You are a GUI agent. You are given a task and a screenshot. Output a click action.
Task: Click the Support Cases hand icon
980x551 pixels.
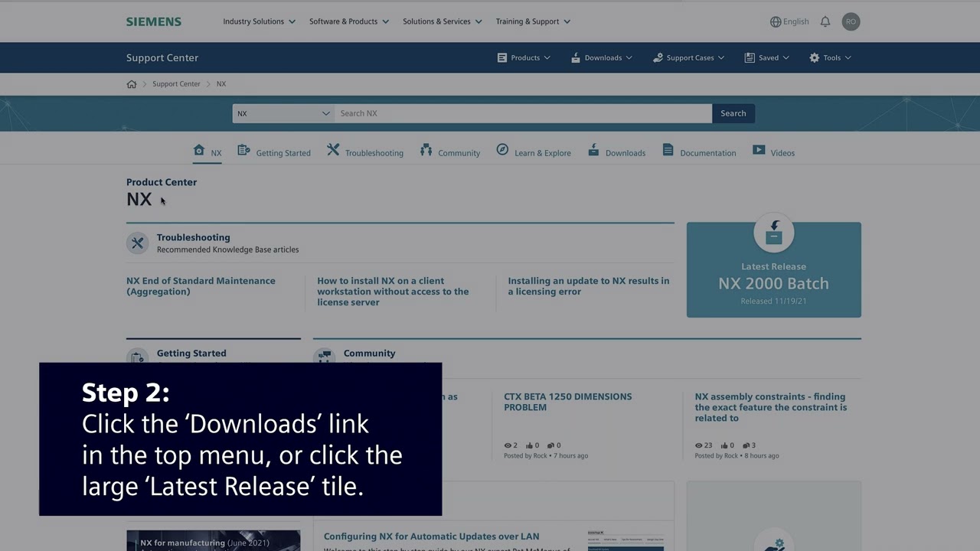point(658,57)
